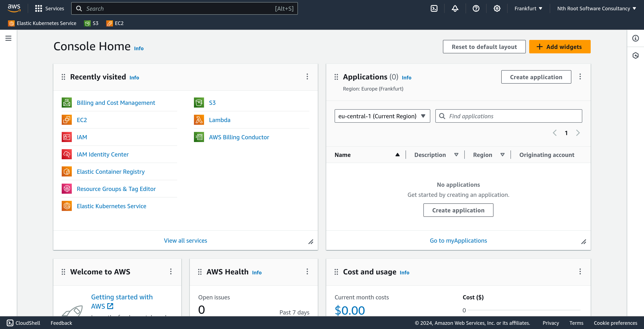Expand the Applications widget options menu
Viewport: 644px width, 329px height.
pyautogui.click(x=580, y=76)
